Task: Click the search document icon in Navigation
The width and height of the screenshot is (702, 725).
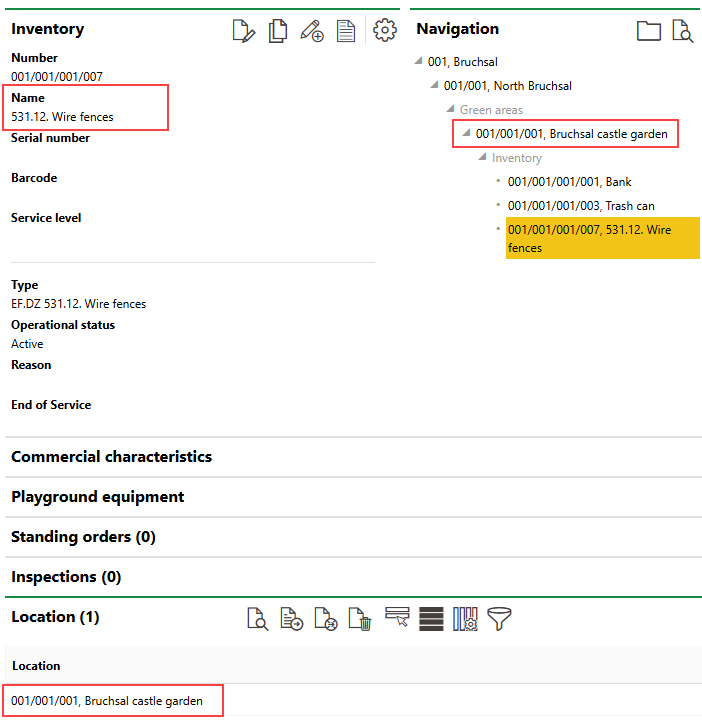Action: (x=683, y=31)
